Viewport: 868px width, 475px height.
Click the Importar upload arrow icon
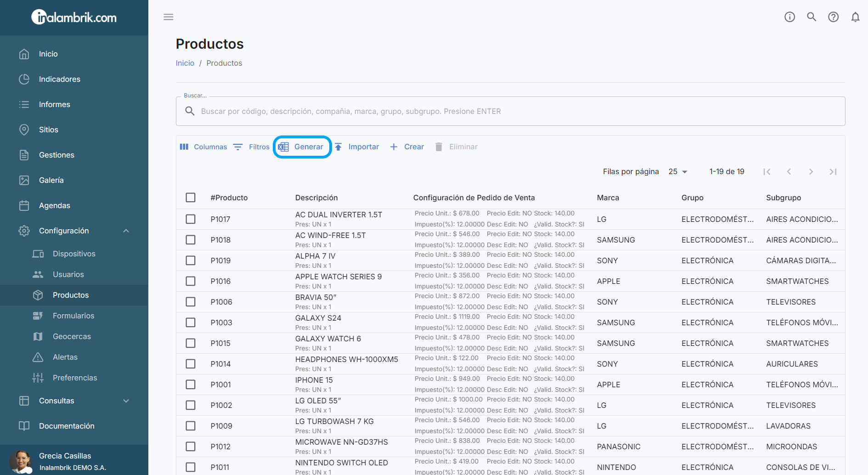point(338,147)
